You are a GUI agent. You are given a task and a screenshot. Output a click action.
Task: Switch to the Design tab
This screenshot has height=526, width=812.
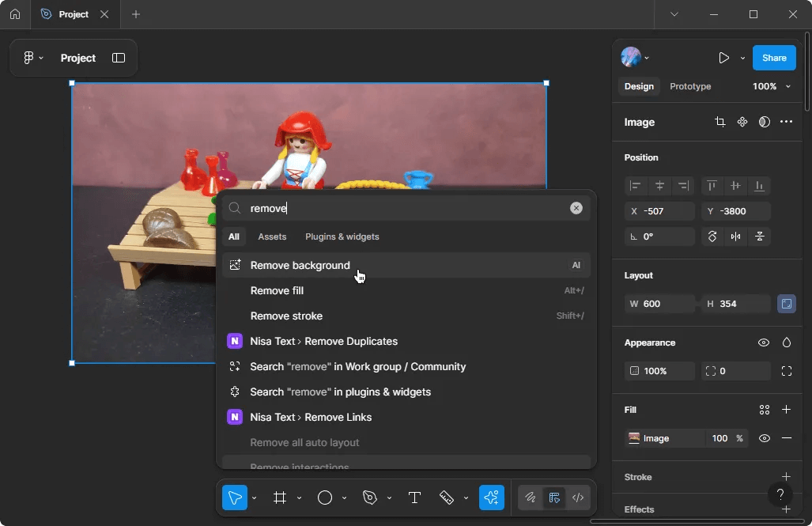[639, 86]
